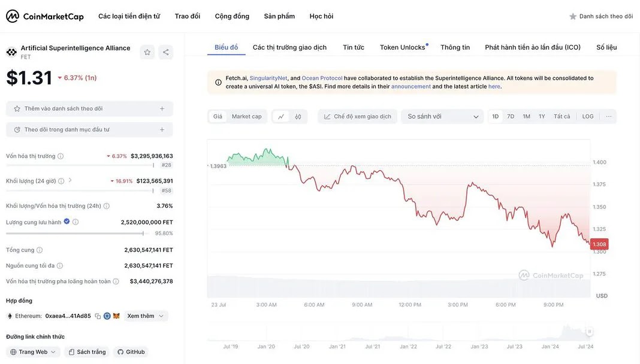Click the alert info icon in banner

218,83
